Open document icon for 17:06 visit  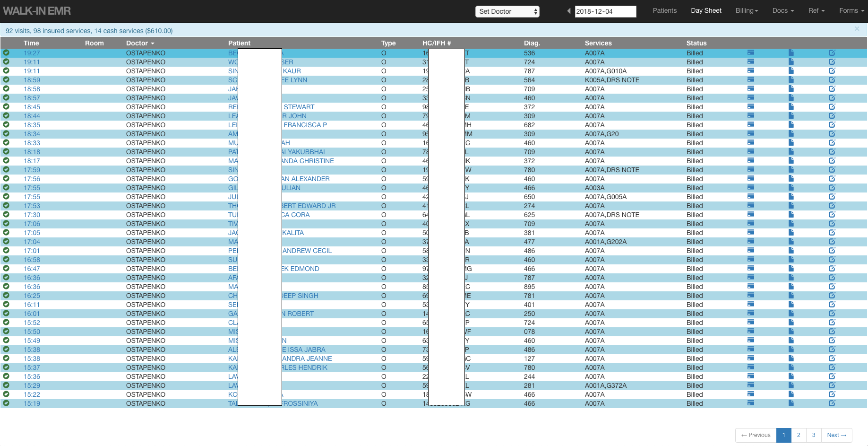(x=791, y=223)
